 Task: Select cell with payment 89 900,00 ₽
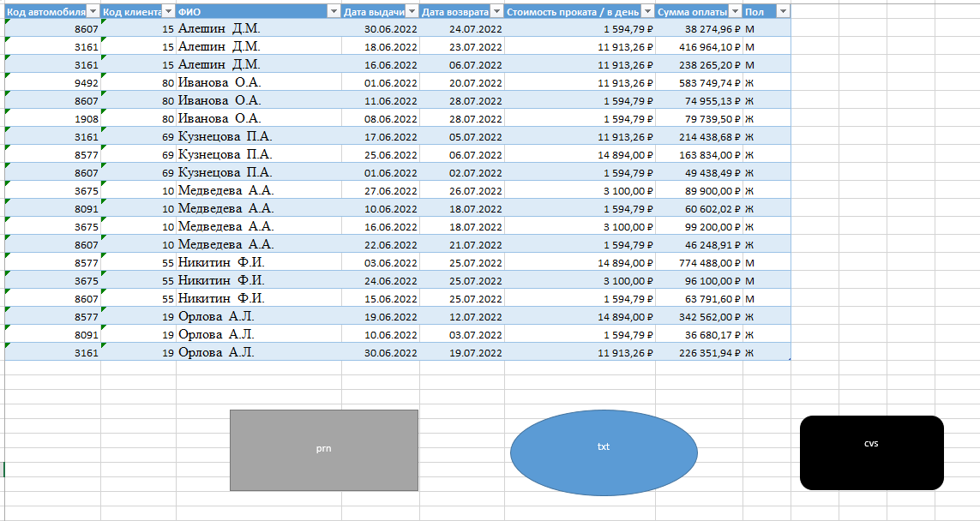(699, 190)
